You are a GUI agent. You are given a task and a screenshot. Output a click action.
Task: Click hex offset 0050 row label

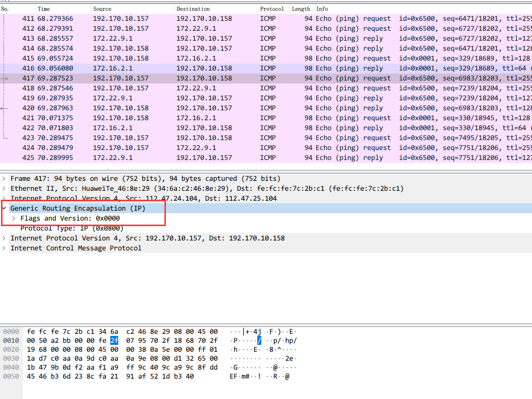11,376
